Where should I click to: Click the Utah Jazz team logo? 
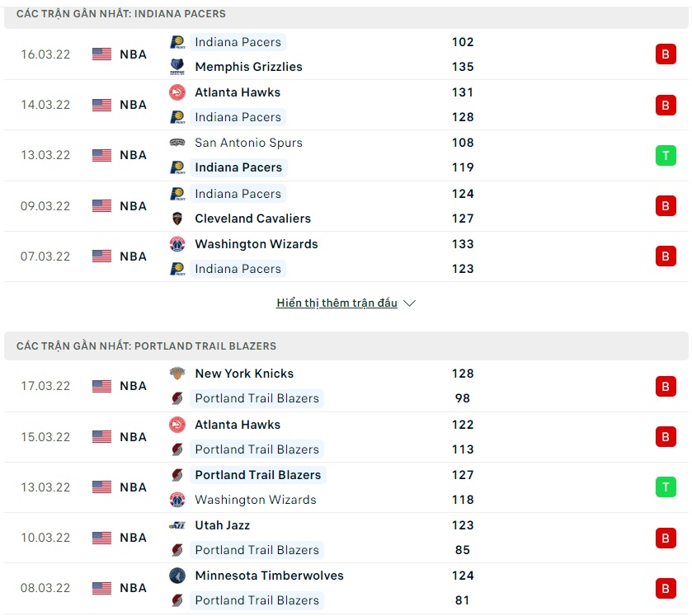(177, 525)
